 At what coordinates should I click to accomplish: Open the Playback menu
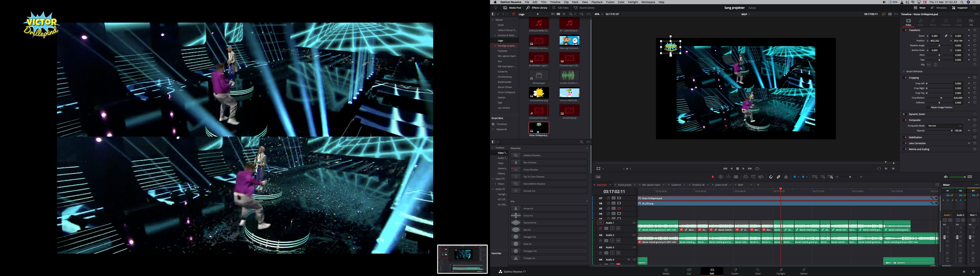coord(597,2)
